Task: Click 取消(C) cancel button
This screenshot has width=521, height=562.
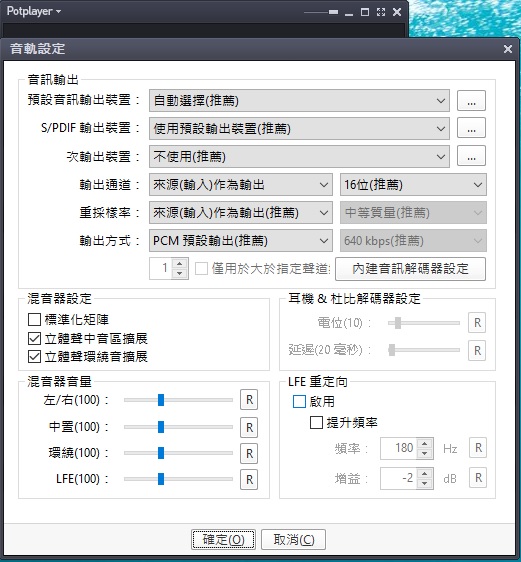Action: (x=293, y=539)
